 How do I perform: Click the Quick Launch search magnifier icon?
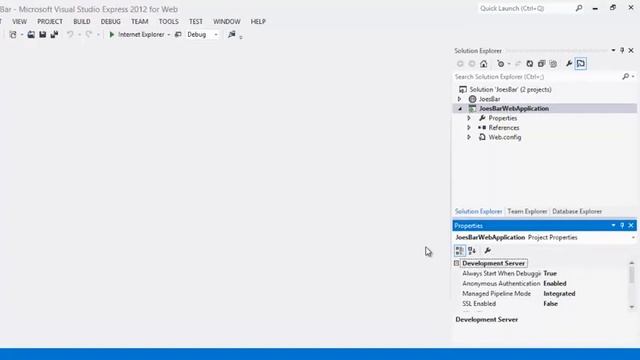(579, 8)
